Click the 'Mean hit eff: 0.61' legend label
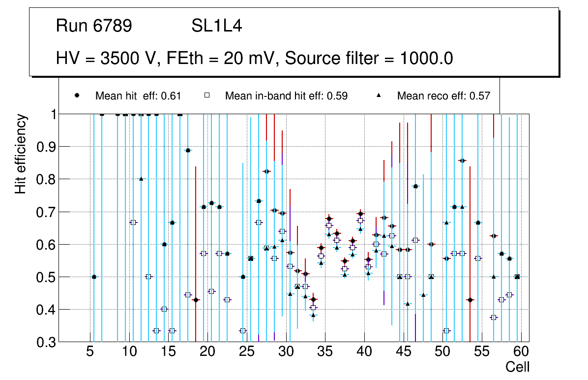 pos(138,96)
